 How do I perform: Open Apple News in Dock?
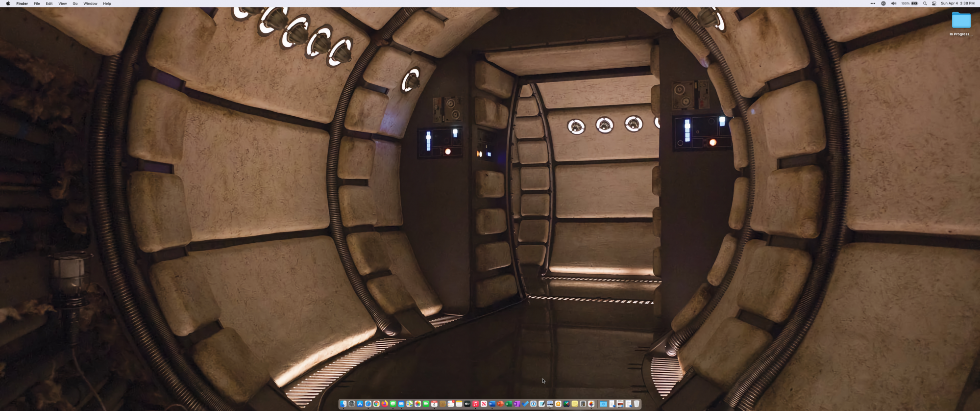(x=484, y=404)
